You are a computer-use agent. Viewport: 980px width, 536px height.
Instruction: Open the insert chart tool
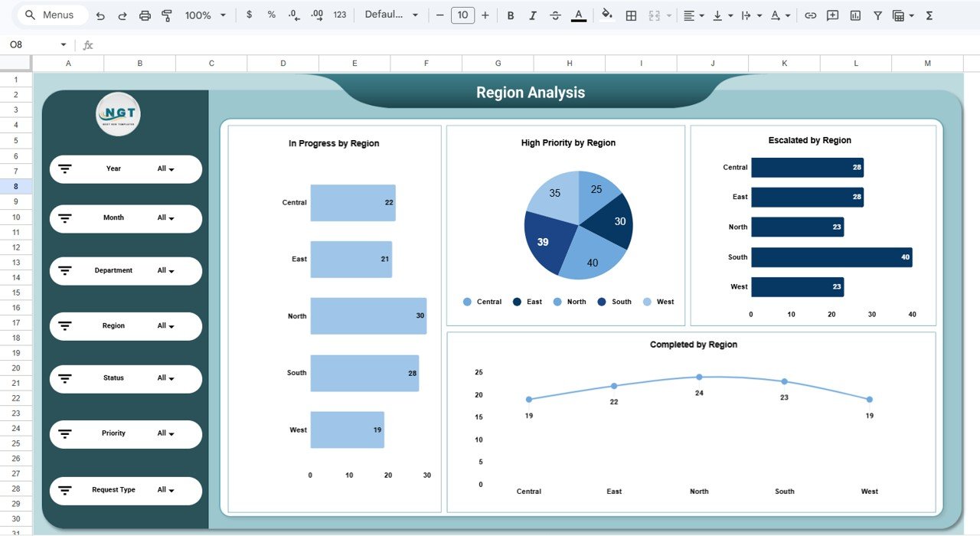point(854,15)
